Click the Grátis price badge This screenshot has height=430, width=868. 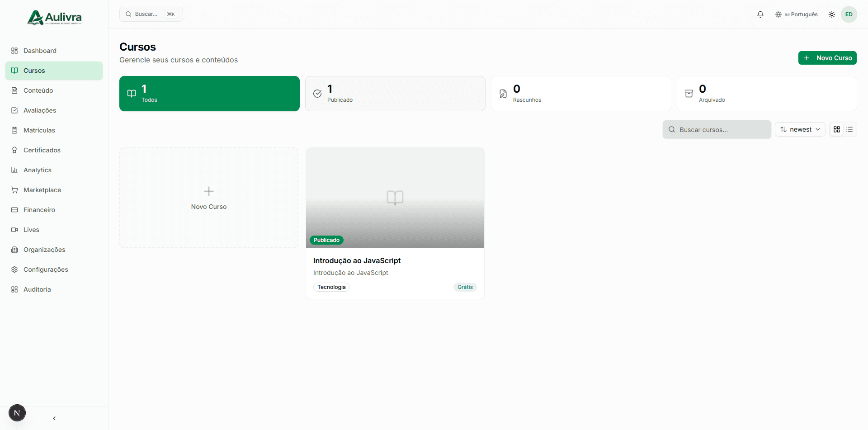[465, 287]
